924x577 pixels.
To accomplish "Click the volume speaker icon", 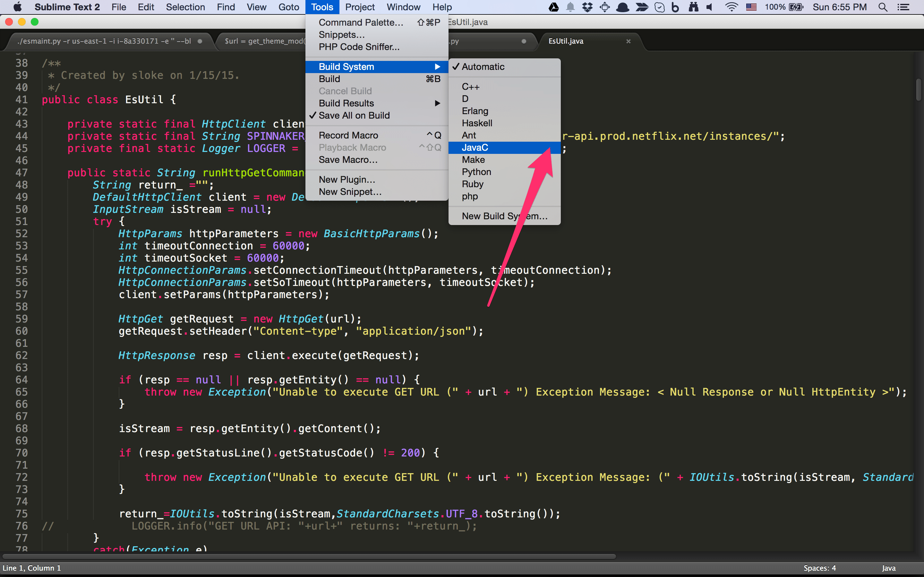I will [710, 7].
